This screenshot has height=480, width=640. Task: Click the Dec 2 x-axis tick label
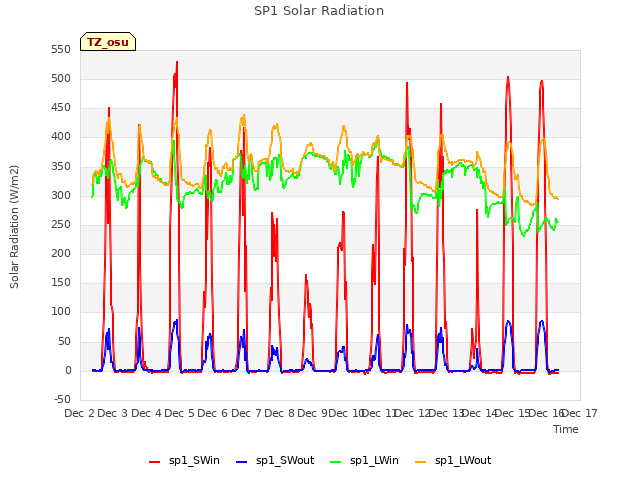pos(80,413)
